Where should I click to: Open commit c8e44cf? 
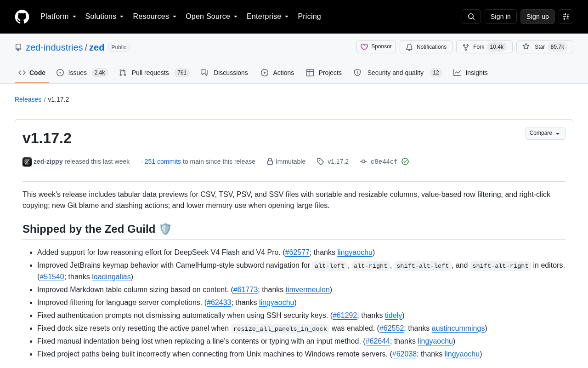[x=384, y=162]
